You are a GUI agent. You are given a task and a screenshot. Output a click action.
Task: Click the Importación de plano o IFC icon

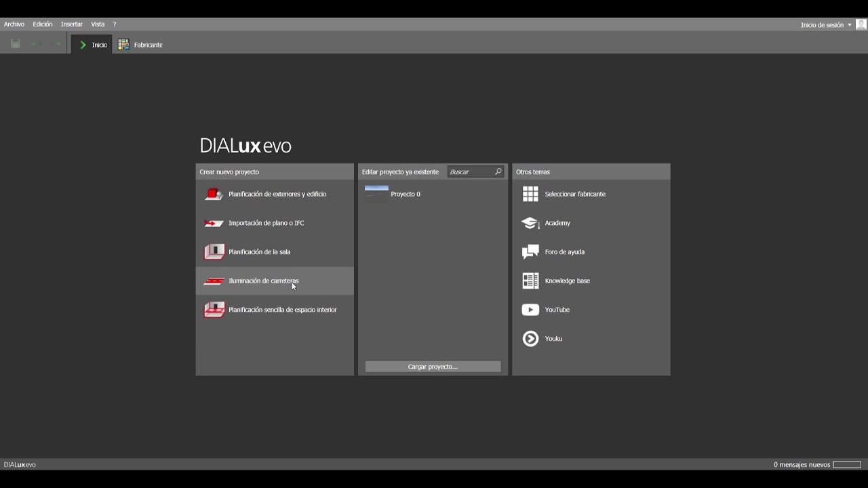[214, 223]
